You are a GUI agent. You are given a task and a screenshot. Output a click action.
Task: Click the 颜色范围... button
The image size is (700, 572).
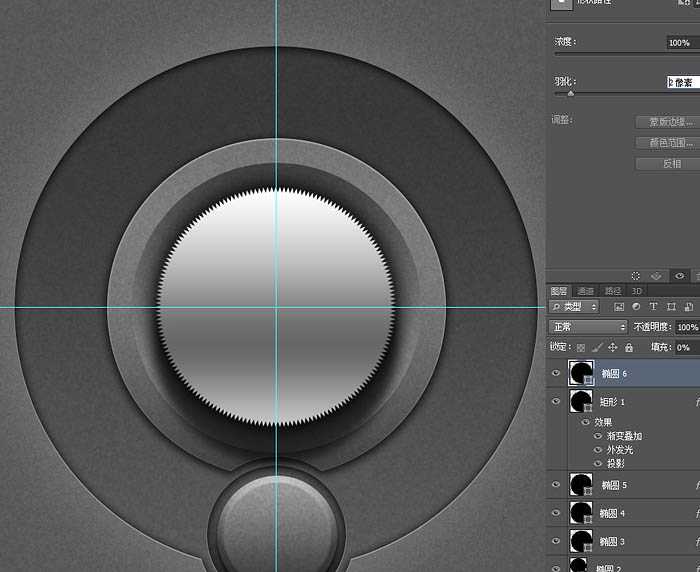click(668, 143)
